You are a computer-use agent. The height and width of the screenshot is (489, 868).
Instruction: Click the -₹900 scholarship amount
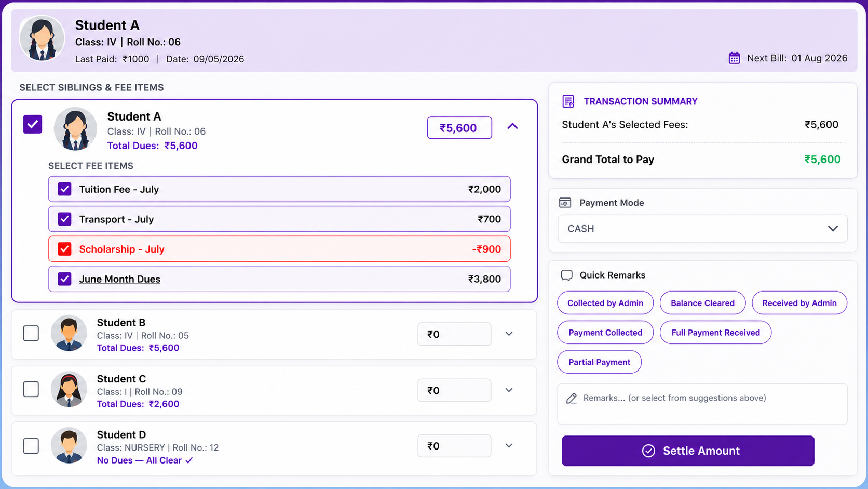pyautogui.click(x=486, y=249)
